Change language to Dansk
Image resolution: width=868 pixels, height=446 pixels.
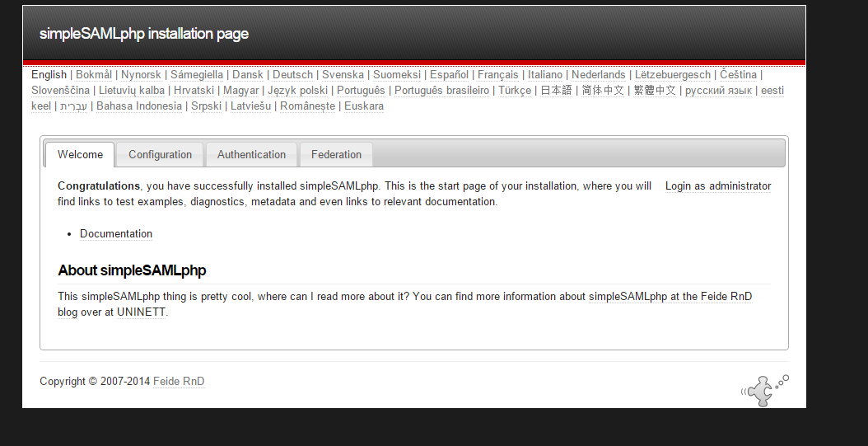point(247,75)
